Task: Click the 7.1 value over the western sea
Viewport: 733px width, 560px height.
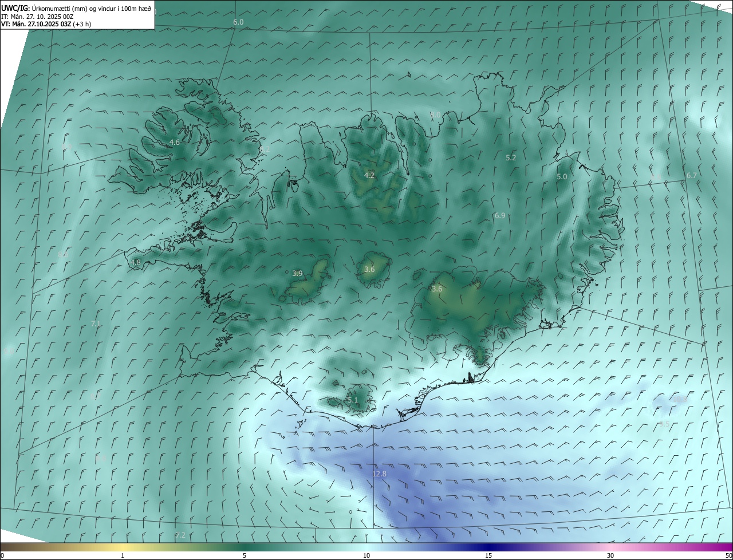Action: coord(96,324)
